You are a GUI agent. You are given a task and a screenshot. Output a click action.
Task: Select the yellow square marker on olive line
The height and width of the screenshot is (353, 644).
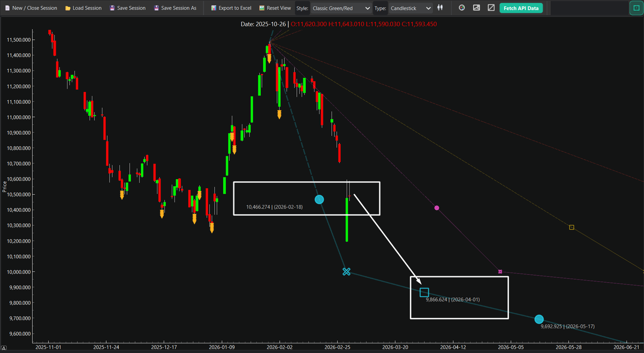(x=572, y=227)
